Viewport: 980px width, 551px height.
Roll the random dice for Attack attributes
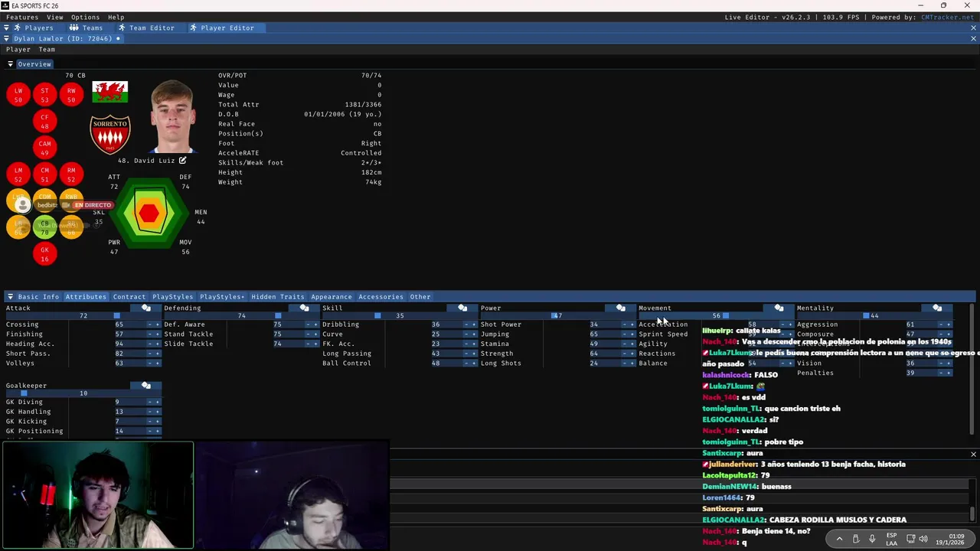click(x=146, y=308)
